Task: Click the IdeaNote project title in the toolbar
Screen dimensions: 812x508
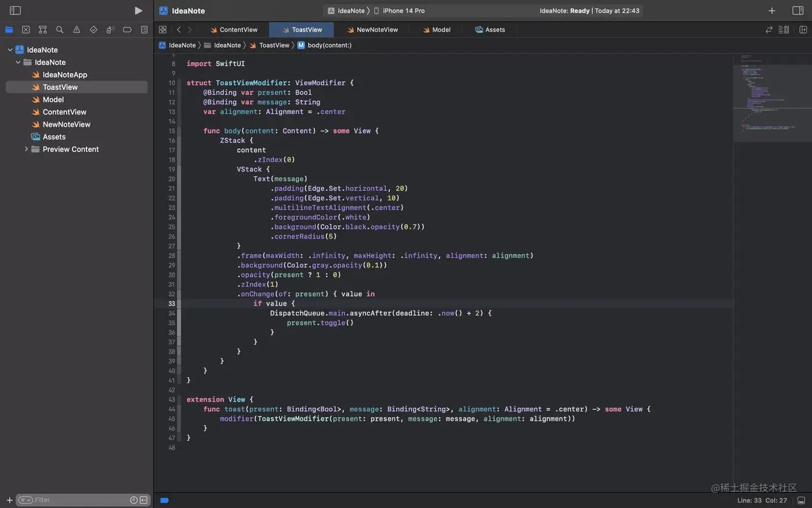Action: [x=188, y=10]
